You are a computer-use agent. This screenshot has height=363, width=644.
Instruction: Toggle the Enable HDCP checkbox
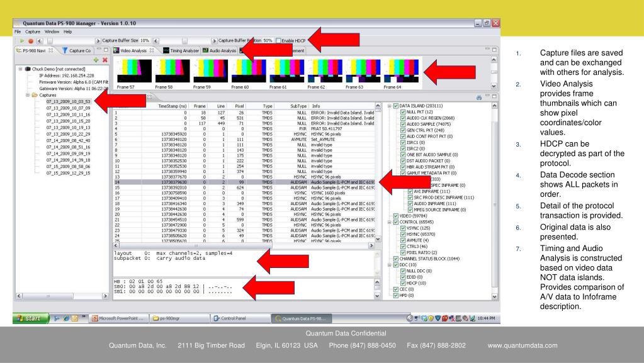pyautogui.click(x=278, y=41)
